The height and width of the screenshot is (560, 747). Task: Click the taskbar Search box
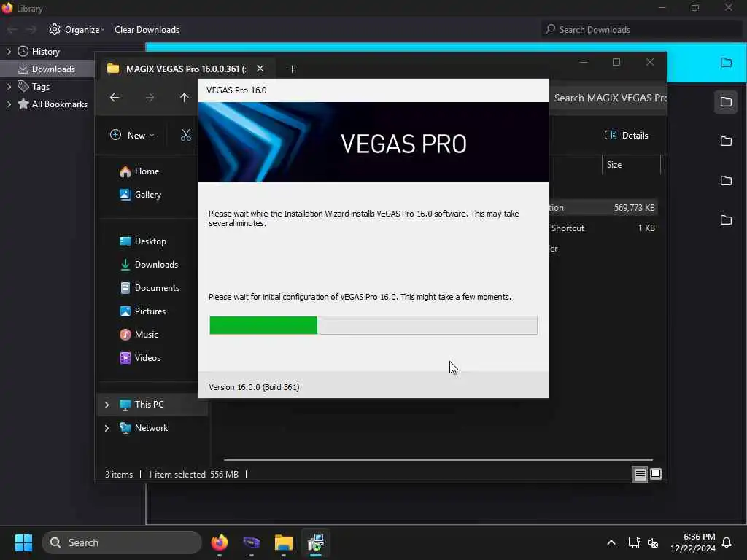click(x=122, y=542)
